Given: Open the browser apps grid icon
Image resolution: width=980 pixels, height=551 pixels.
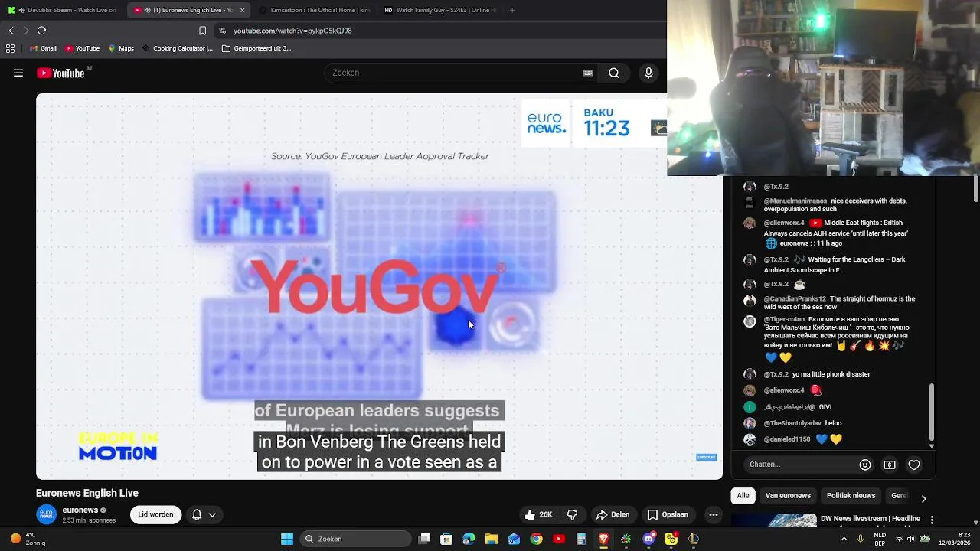Looking at the screenshot, I should 10,48.
